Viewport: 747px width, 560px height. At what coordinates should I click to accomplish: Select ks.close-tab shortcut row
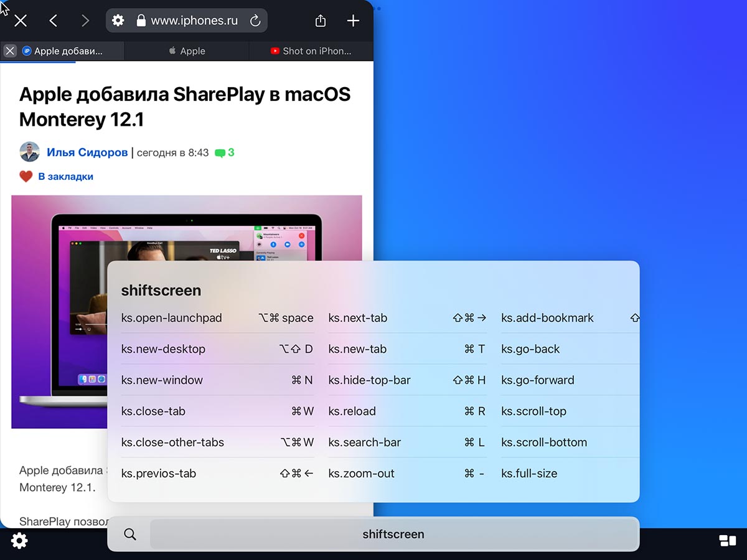(217, 411)
